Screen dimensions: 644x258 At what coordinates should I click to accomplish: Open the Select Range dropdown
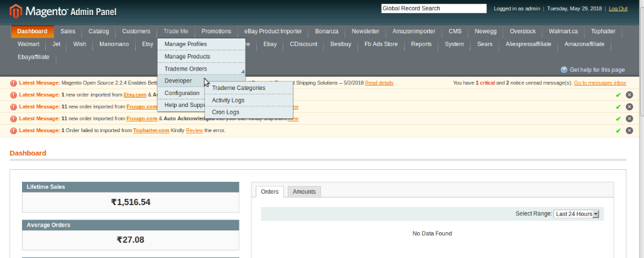pyautogui.click(x=576, y=214)
